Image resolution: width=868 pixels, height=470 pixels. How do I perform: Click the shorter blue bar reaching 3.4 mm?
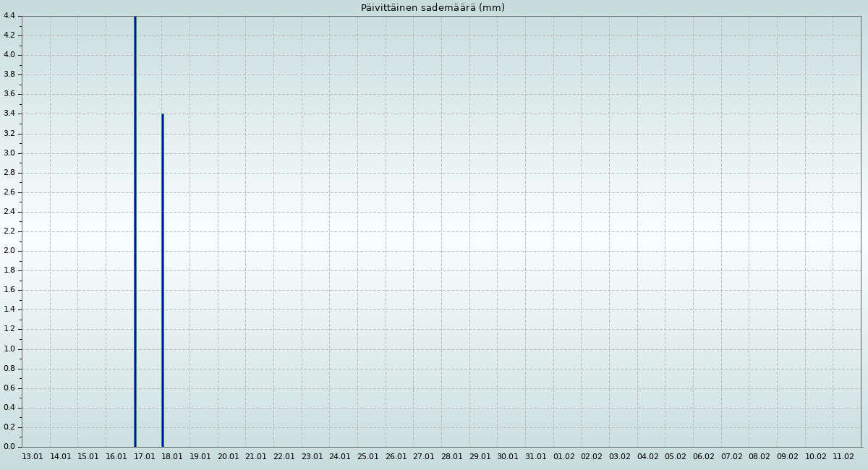163,281
